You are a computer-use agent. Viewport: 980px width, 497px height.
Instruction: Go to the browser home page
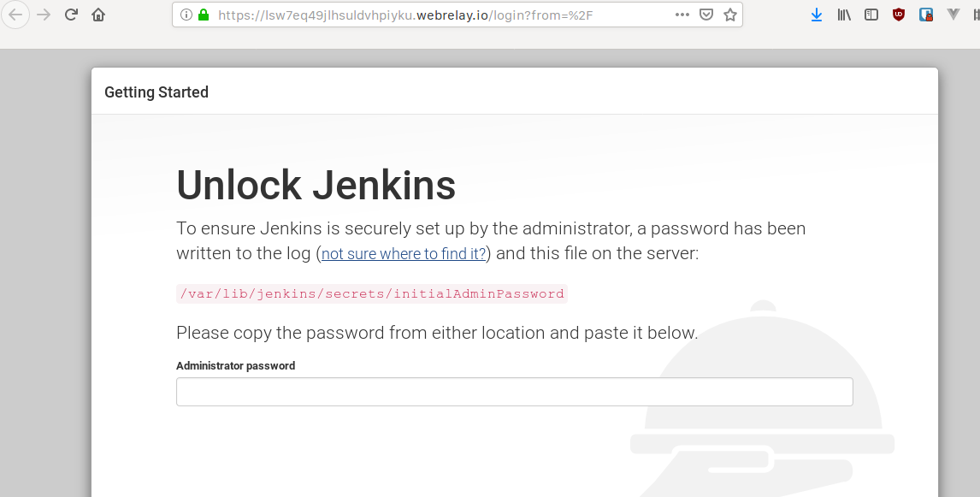coord(97,15)
